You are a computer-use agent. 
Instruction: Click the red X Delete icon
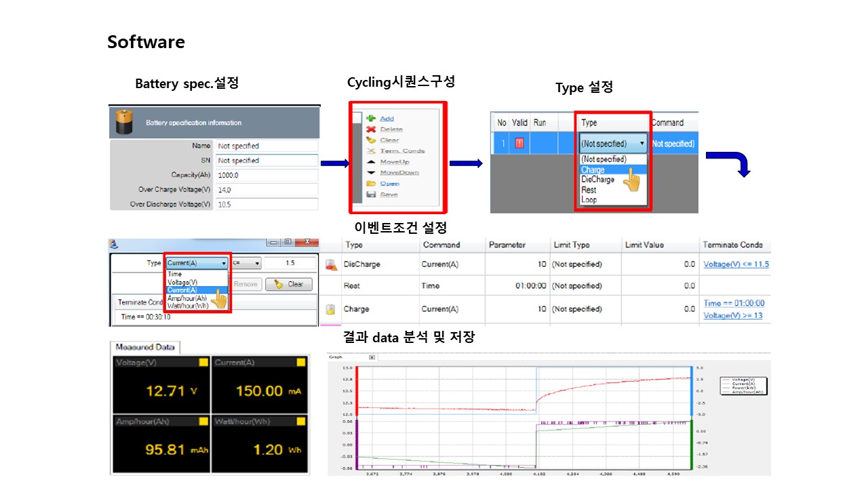tap(370, 129)
